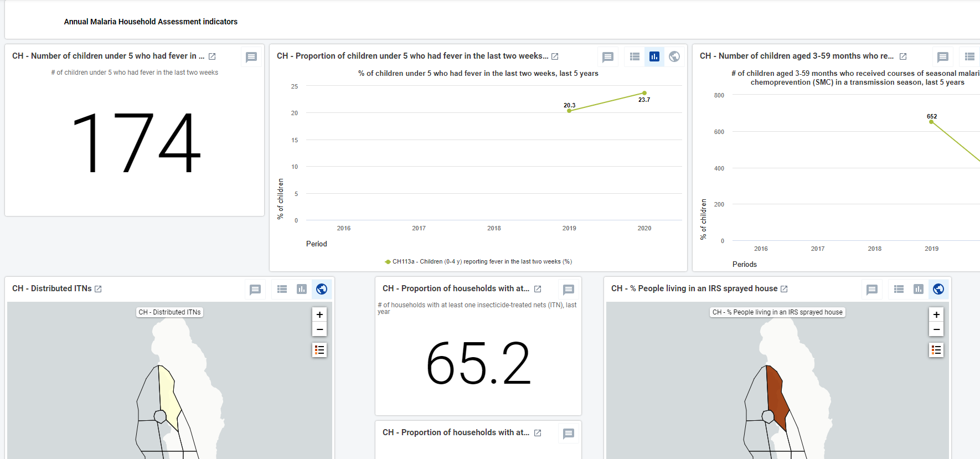The image size is (980, 459).
Task: Open comments on fever count widget
Action: (251, 57)
